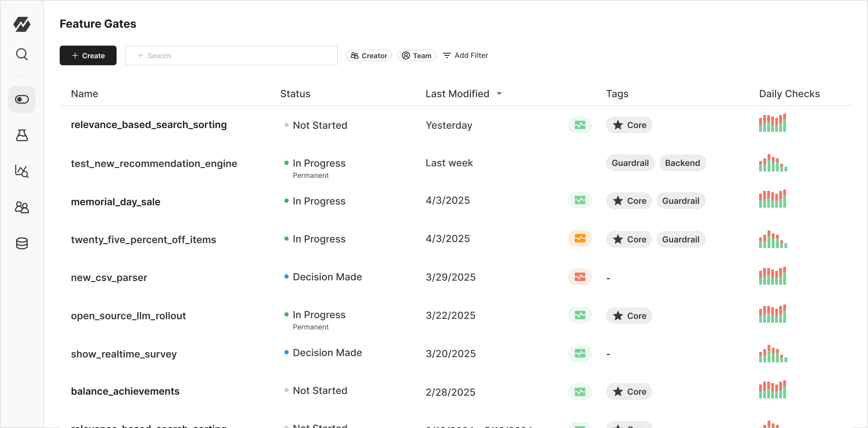This screenshot has height=428, width=868.
Task: Open the Creator filter dropdown
Action: coord(369,55)
